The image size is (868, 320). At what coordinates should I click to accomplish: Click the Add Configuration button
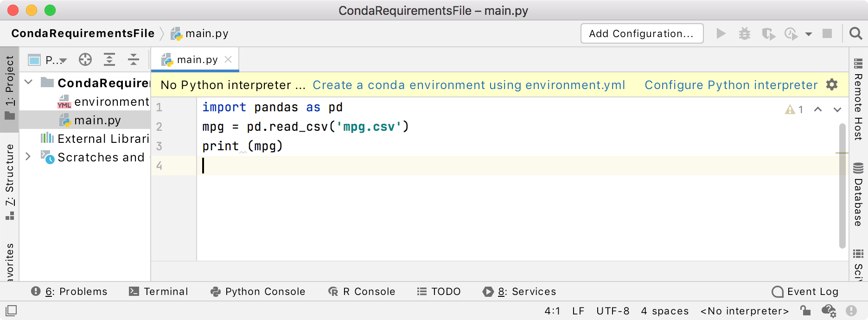(x=641, y=33)
